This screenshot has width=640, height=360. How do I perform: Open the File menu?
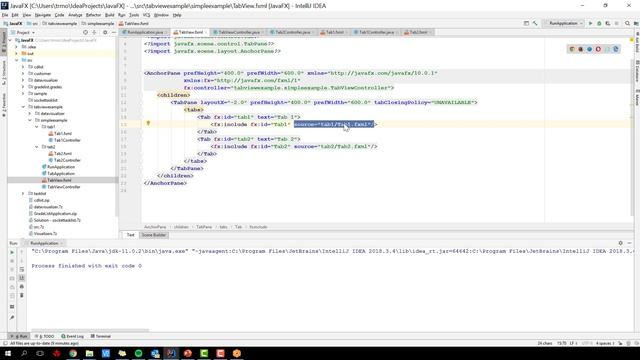pyautogui.click(x=5, y=15)
